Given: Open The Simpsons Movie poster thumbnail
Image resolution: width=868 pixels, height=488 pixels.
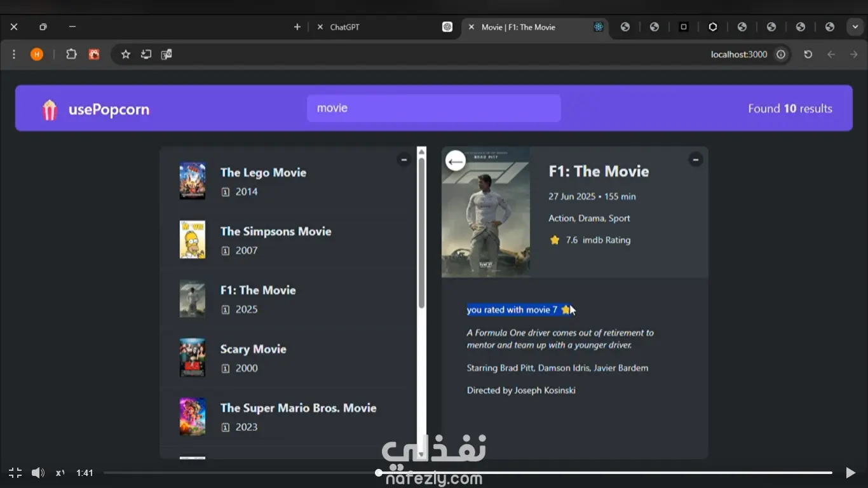Looking at the screenshot, I should point(193,240).
